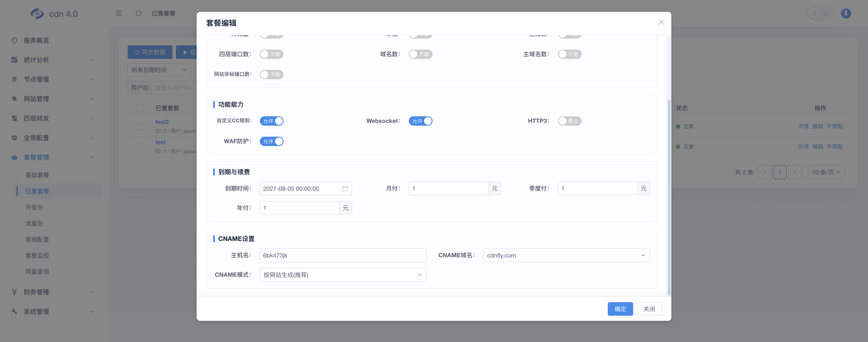
Task: Enable the HTTP3 switch
Action: (x=569, y=121)
